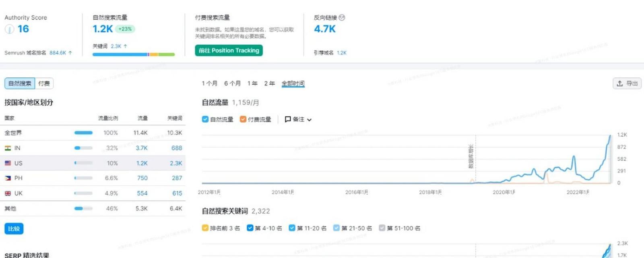Click the 前往 Position Tracking button

coord(229,50)
